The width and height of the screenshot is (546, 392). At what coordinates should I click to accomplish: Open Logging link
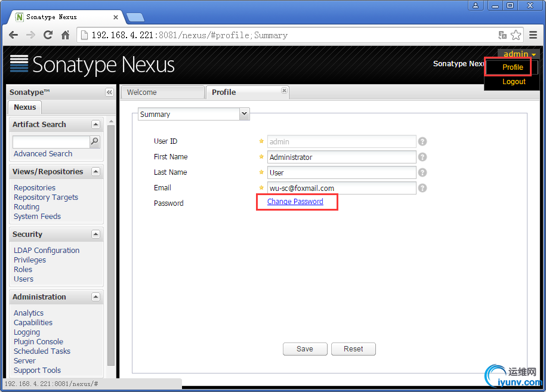coord(27,332)
